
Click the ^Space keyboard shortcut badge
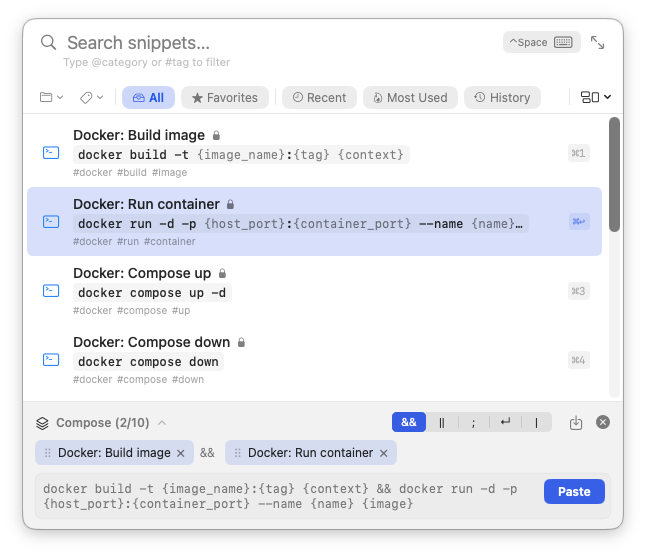click(541, 42)
